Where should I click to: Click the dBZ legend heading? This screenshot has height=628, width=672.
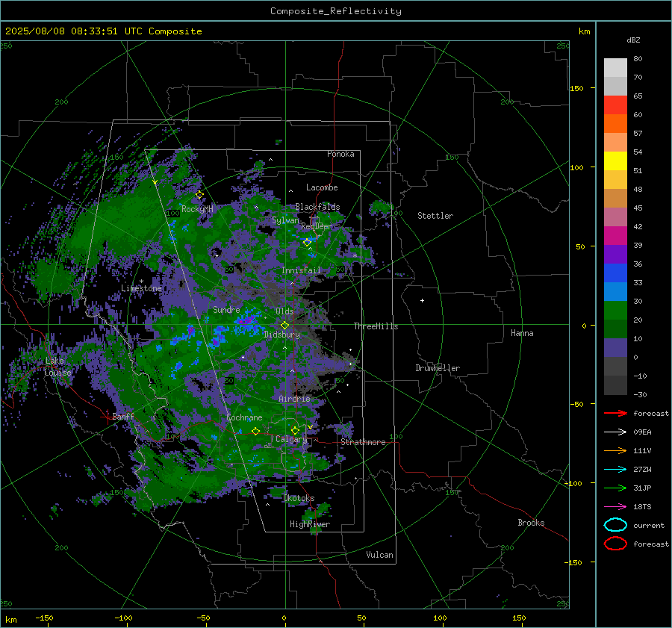click(x=633, y=40)
